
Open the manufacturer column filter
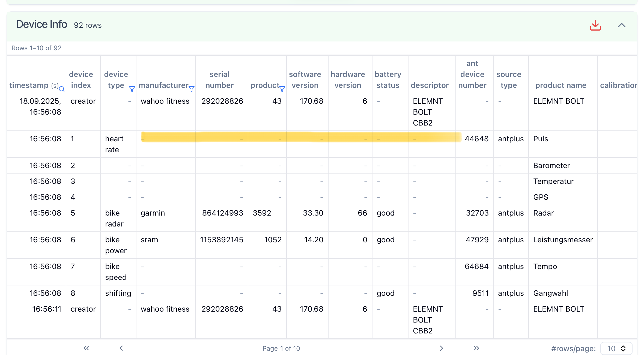(192, 89)
